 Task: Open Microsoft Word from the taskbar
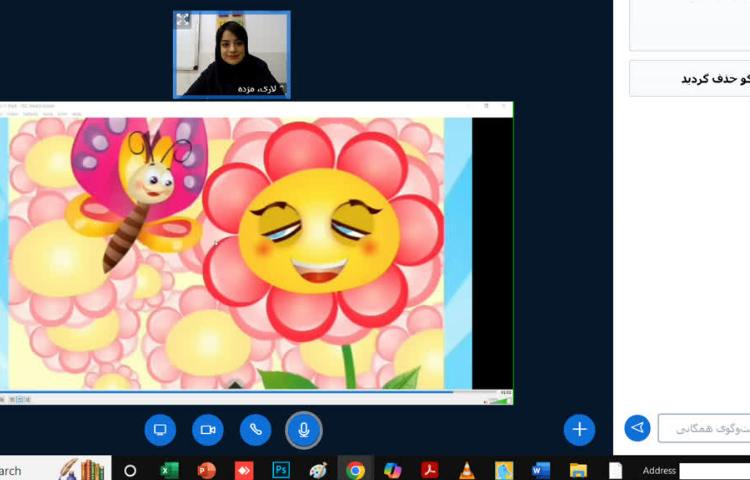click(541, 470)
